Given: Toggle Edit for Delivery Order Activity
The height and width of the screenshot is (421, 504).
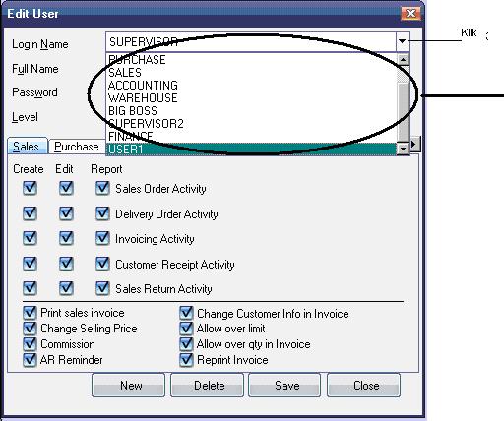Looking at the screenshot, I should pos(66,213).
